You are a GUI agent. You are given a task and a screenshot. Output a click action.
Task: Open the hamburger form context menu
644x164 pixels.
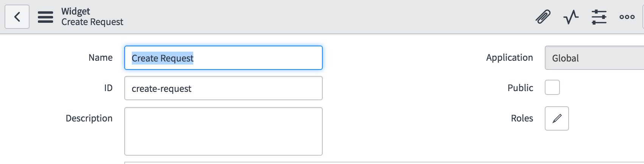45,17
